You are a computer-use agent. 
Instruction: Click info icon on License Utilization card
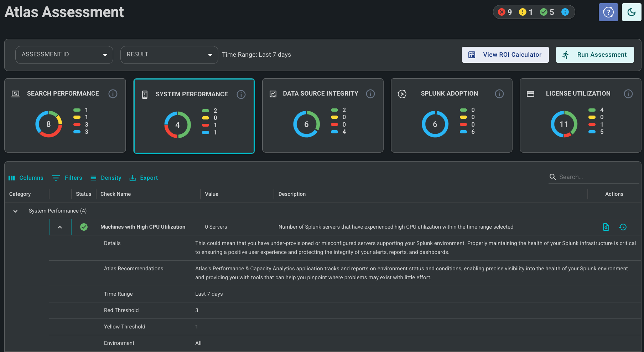point(628,93)
